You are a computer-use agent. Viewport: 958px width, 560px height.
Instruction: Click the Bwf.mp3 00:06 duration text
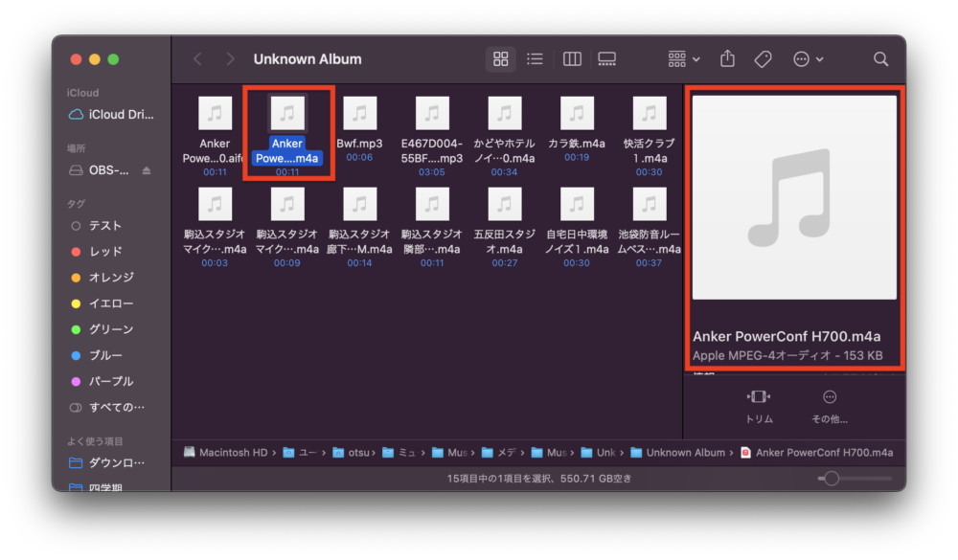359,158
